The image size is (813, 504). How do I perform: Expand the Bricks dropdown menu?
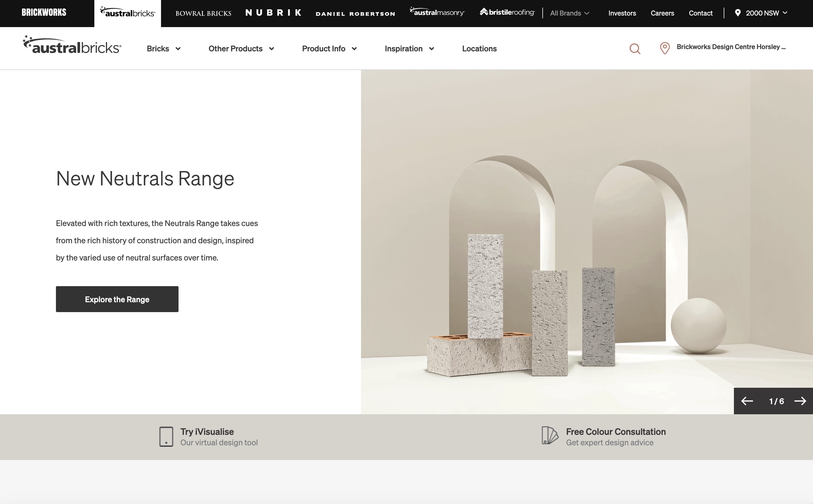pos(164,48)
